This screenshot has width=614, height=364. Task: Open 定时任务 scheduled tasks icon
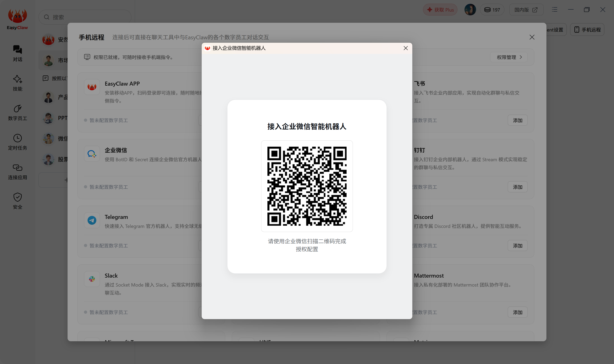pyautogui.click(x=17, y=142)
